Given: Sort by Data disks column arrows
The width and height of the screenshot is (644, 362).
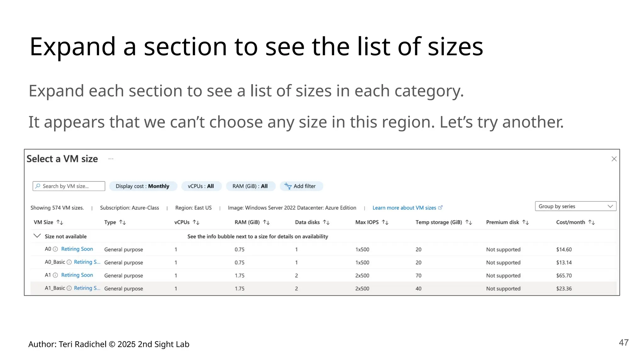Looking at the screenshot, I should point(326,222).
